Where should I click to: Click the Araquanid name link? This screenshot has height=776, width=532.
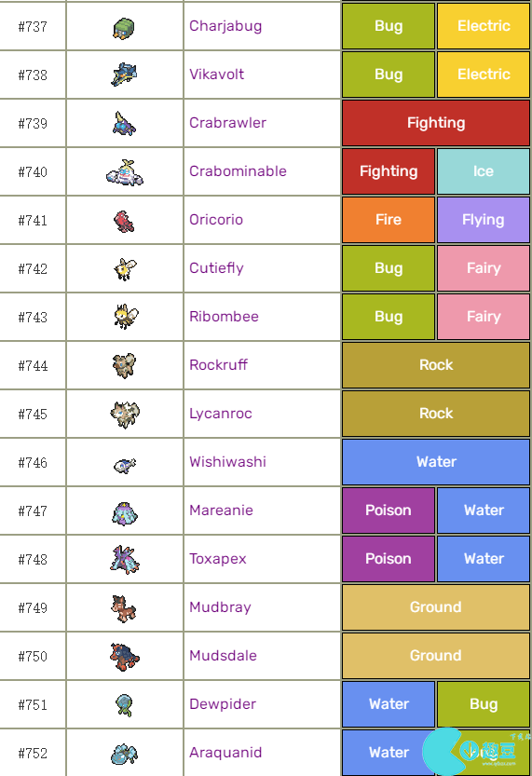point(225,753)
